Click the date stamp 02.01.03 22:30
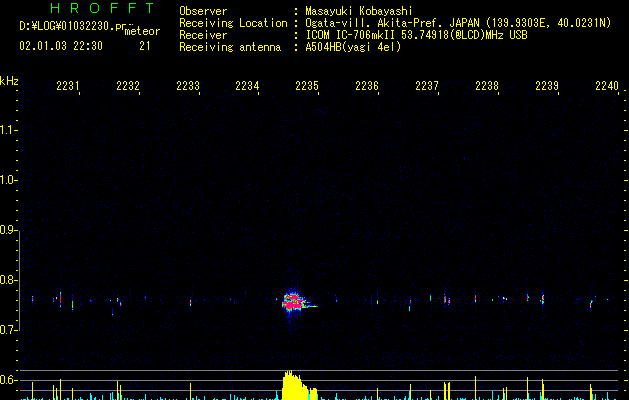This screenshot has width=629, height=400. [x=61, y=46]
